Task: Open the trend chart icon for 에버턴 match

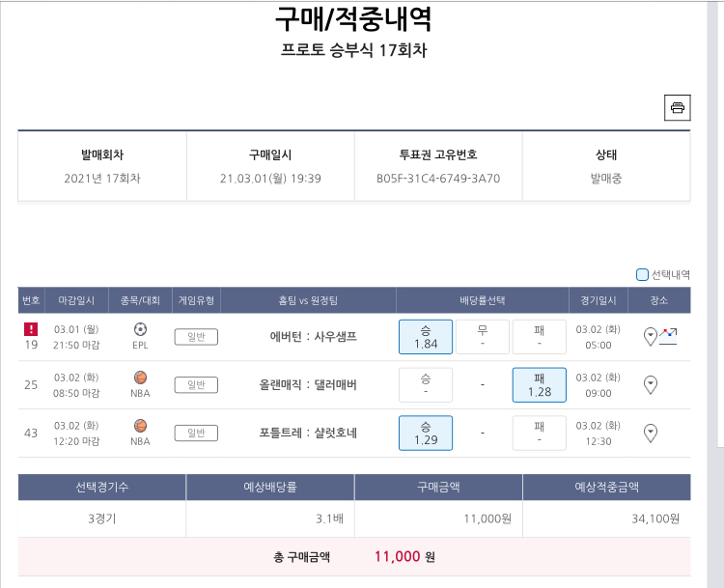Action: click(668, 336)
